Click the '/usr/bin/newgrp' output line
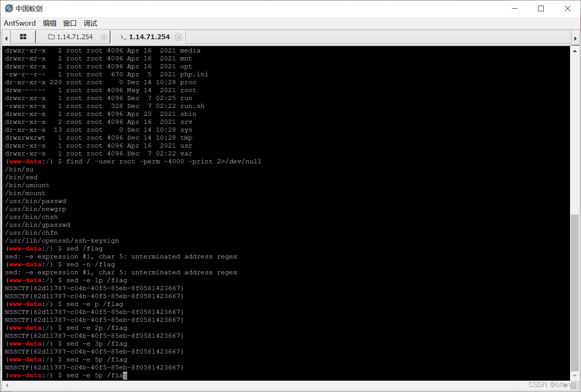581x392 pixels. 35,209
